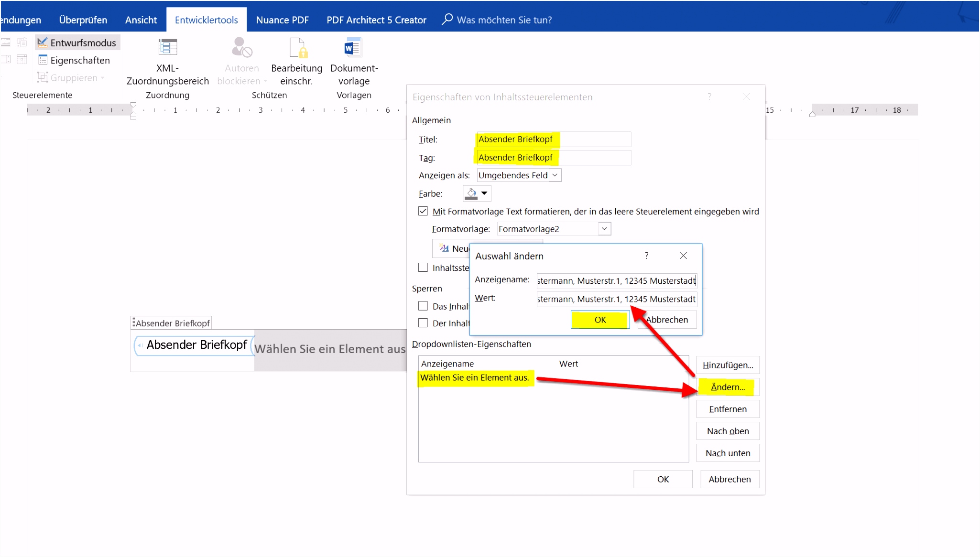Click the Nach unten button
This screenshot has height=557, width=980.
(728, 453)
